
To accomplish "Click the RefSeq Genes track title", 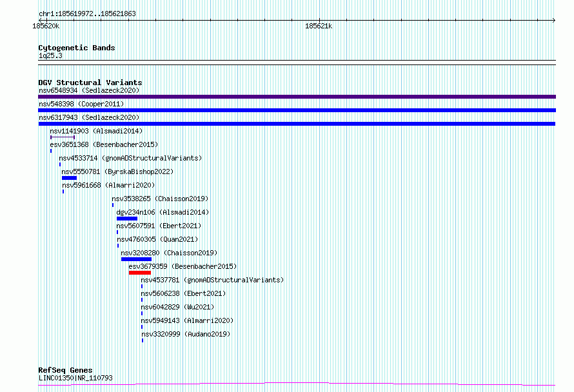I will pos(65,370).
